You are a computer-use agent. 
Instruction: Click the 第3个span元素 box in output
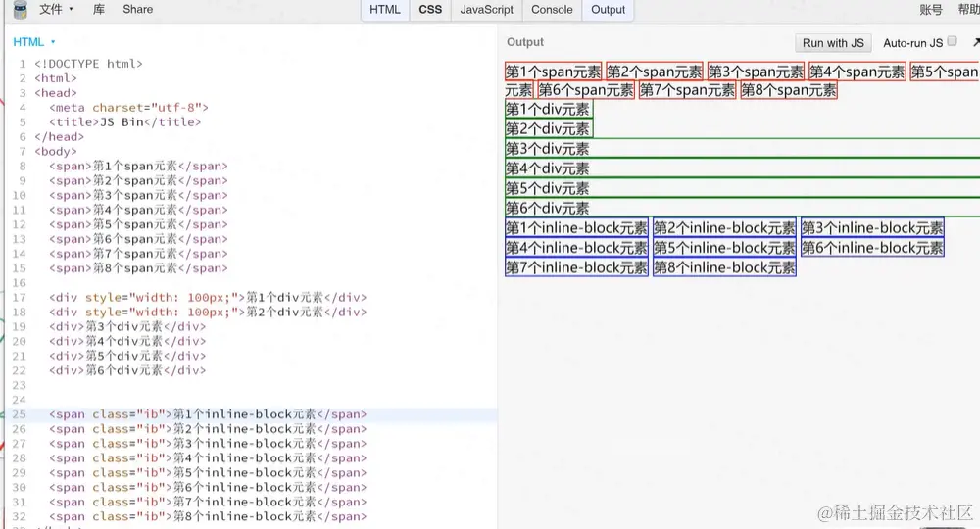(x=756, y=72)
